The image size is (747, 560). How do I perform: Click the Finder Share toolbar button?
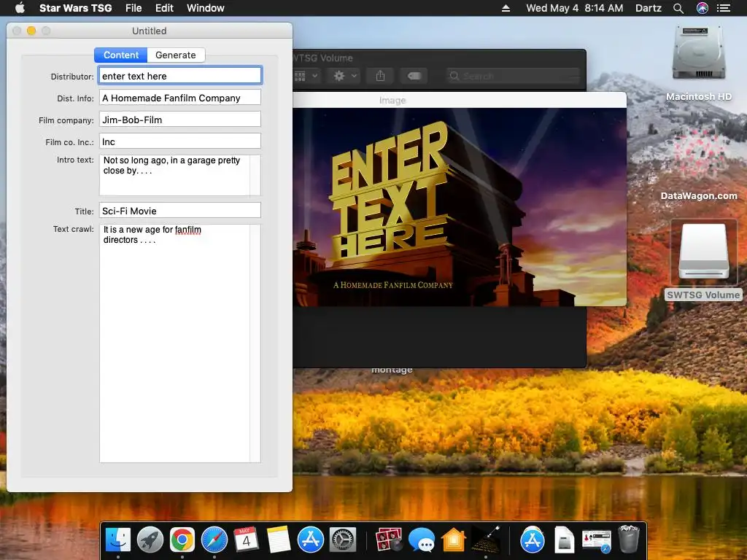(x=380, y=76)
